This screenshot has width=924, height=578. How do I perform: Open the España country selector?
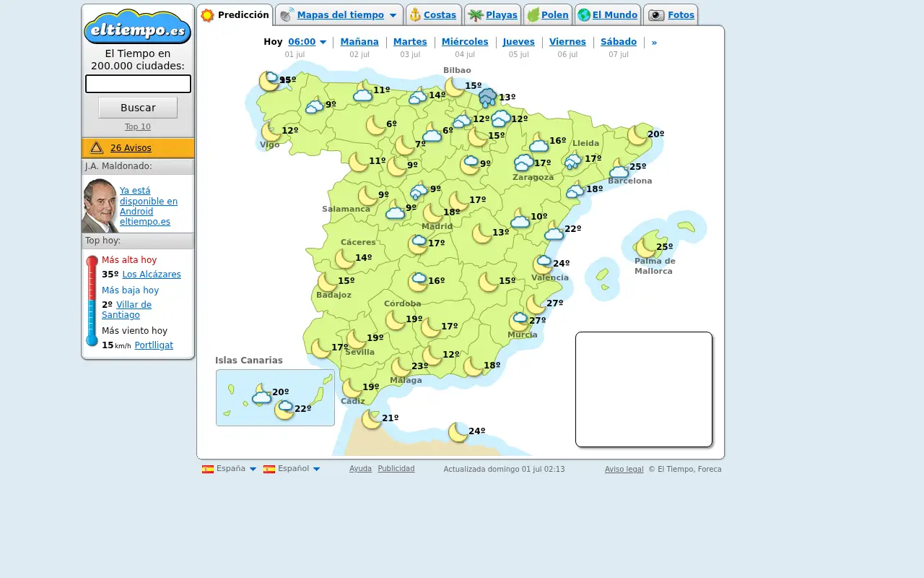[230, 469]
